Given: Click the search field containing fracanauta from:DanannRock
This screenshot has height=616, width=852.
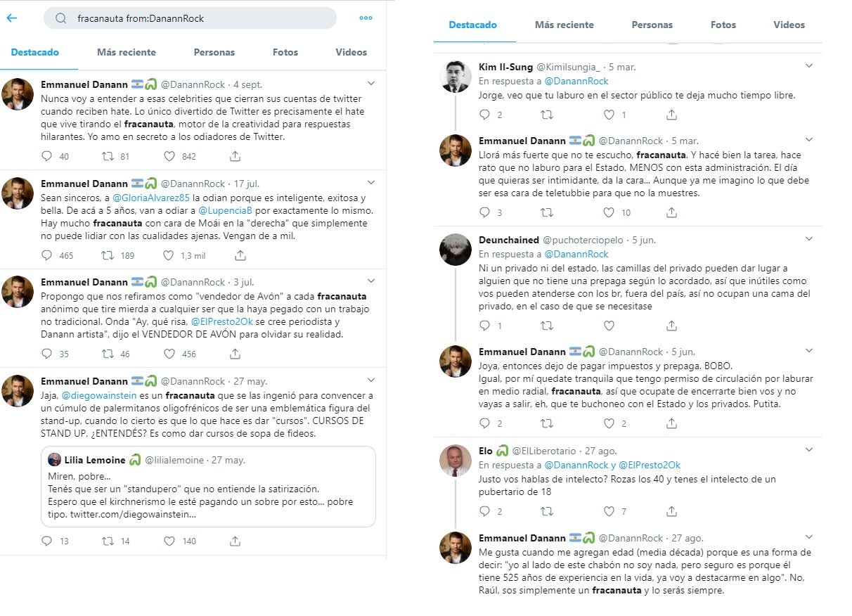Looking at the screenshot, I should point(190,18).
